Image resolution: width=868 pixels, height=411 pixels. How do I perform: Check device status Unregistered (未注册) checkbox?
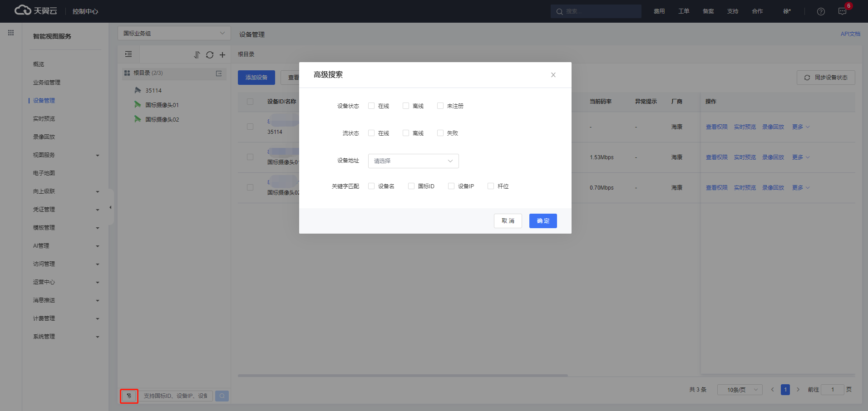(x=440, y=106)
